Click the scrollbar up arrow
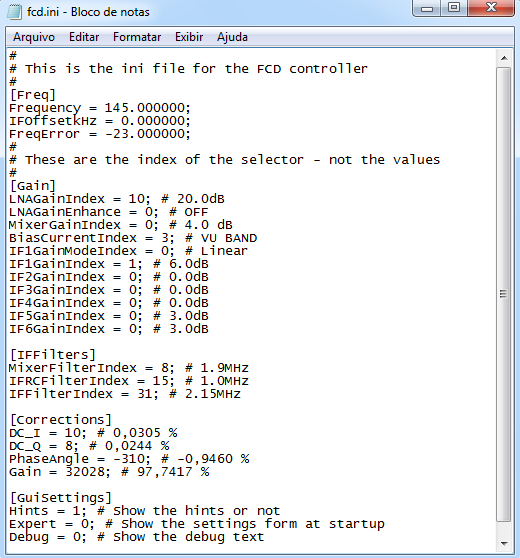The image size is (520, 558). click(x=504, y=58)
